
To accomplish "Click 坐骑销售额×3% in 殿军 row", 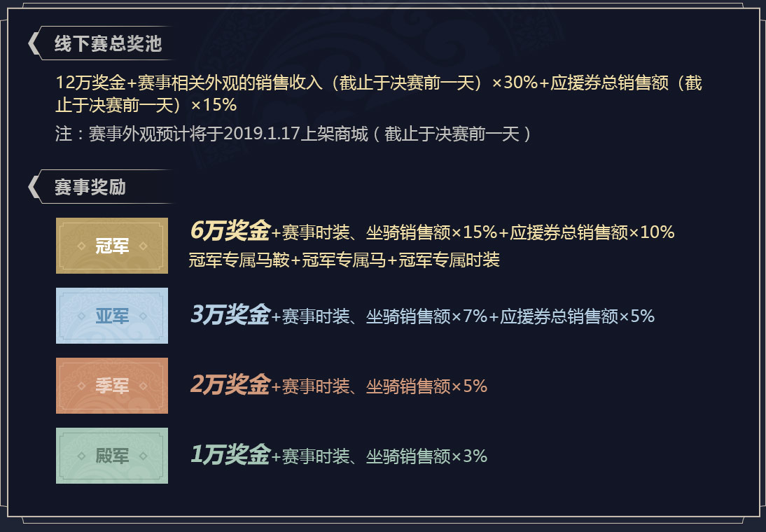I will [x=426, y=457].
